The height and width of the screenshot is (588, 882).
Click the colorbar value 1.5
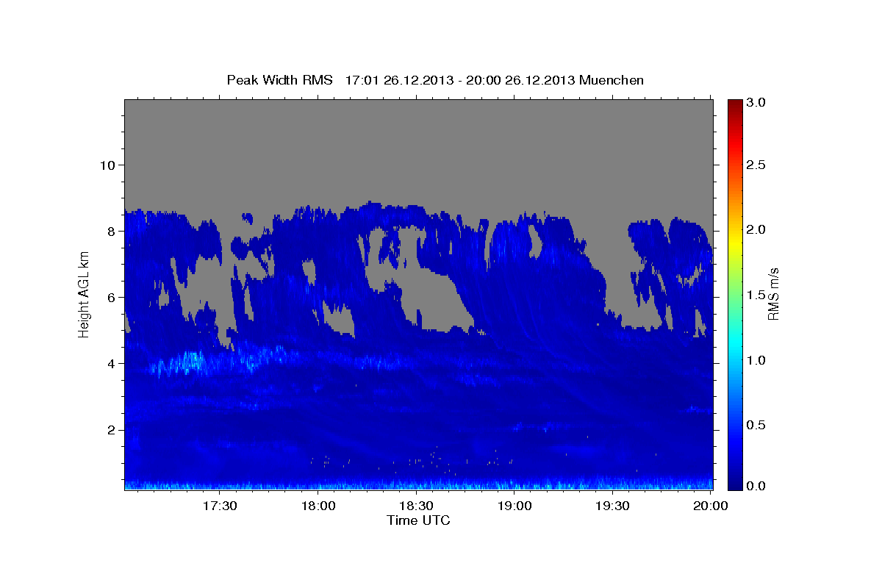[756, 295]
